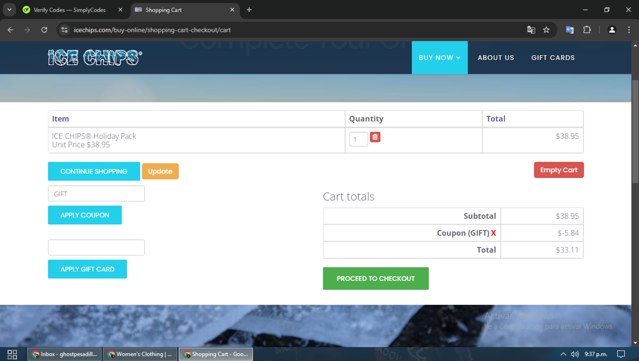The height and width of the screenshot is (361, 639).
Task: Open taskbar clock showing 9:37 p.m.
Action: tap(596, 354)
